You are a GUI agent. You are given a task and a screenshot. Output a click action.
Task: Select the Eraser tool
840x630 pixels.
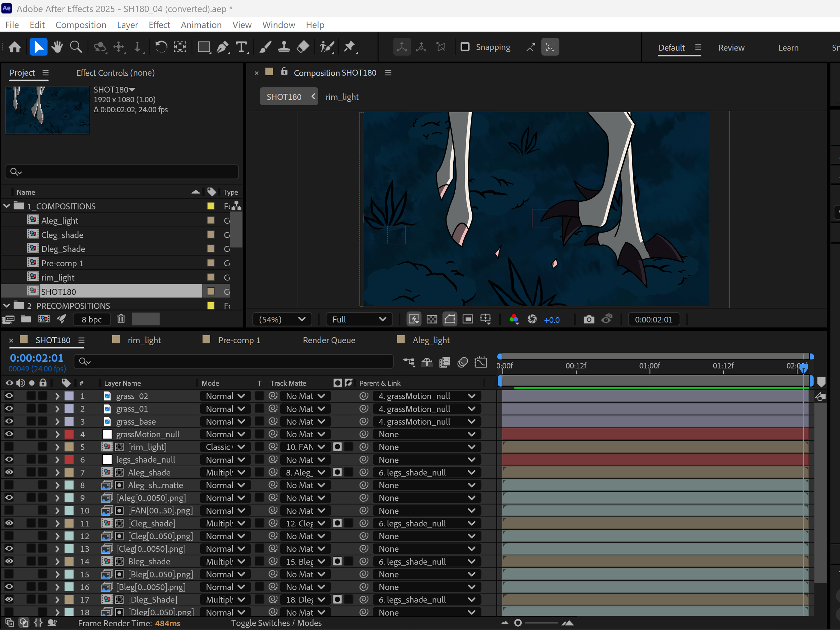(303, 47)
